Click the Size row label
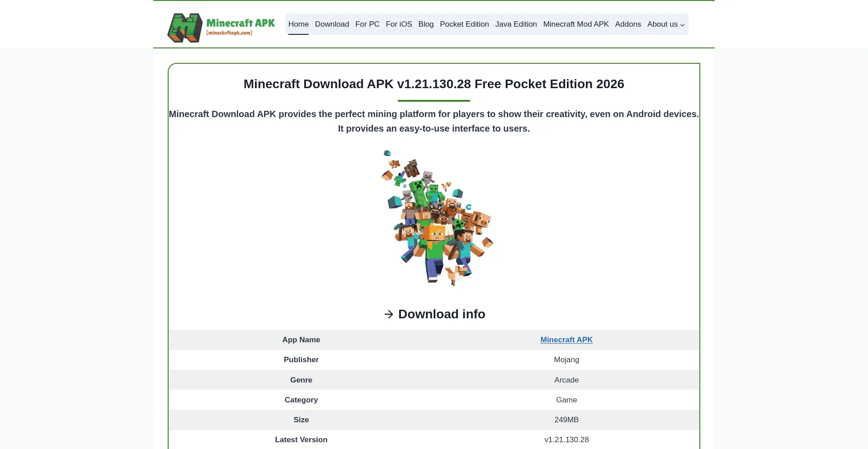 (301, 420)
